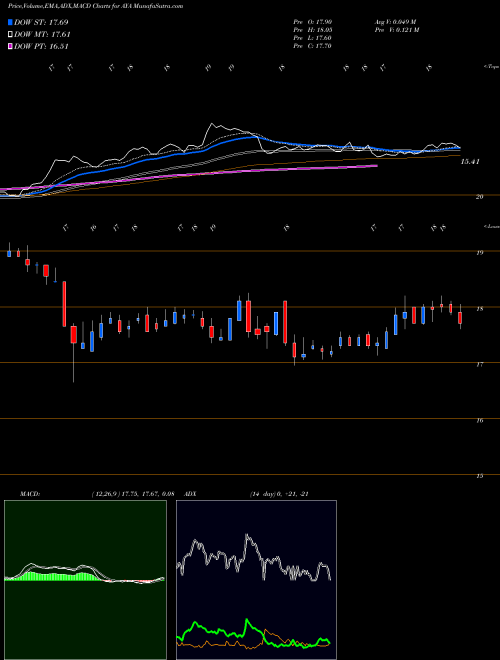The image size is (500, 660).
Task: Click the white DOW MT legend swatch
Action: [x=10, y=35]
